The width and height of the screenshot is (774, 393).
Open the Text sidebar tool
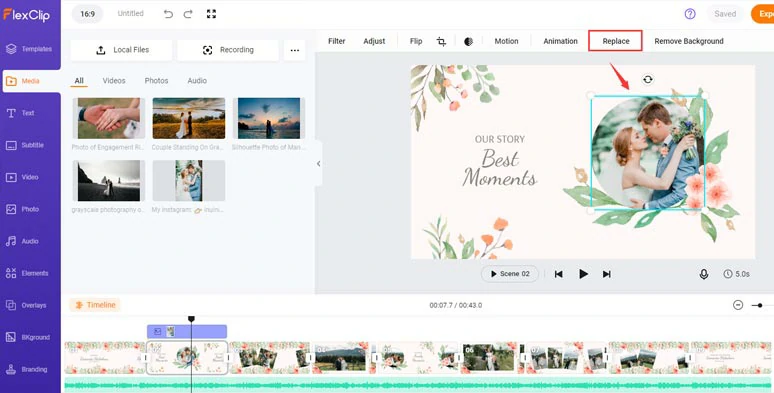pos(21,113)
